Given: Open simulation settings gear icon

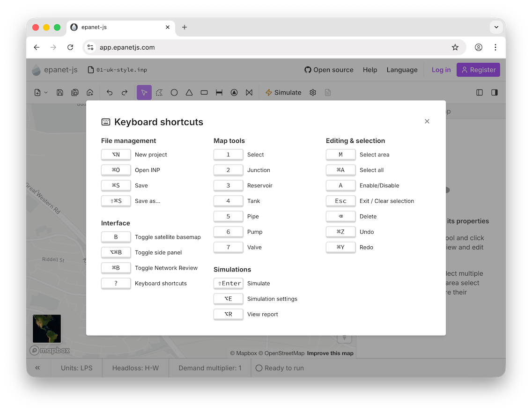Looking at the screenshot, I should (x=313, y=93).
